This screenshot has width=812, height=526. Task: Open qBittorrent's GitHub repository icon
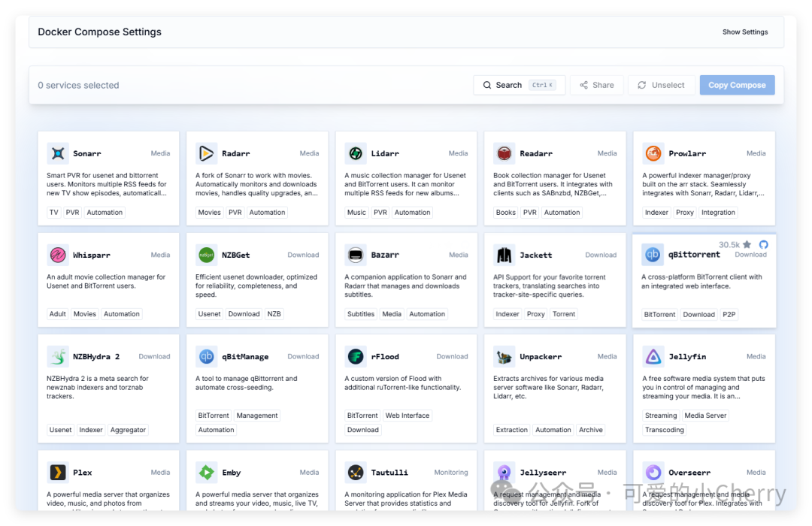pyautogui.click(x=763, y=244)
